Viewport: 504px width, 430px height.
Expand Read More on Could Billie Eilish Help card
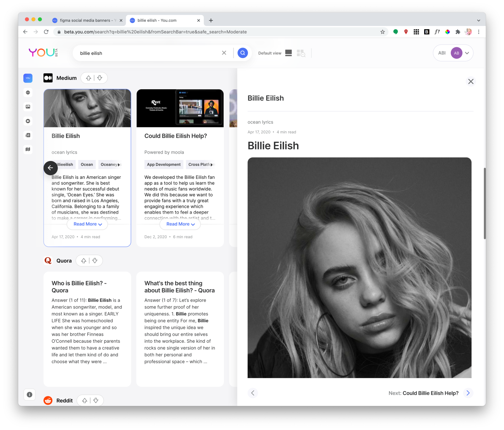pos(180,224)
